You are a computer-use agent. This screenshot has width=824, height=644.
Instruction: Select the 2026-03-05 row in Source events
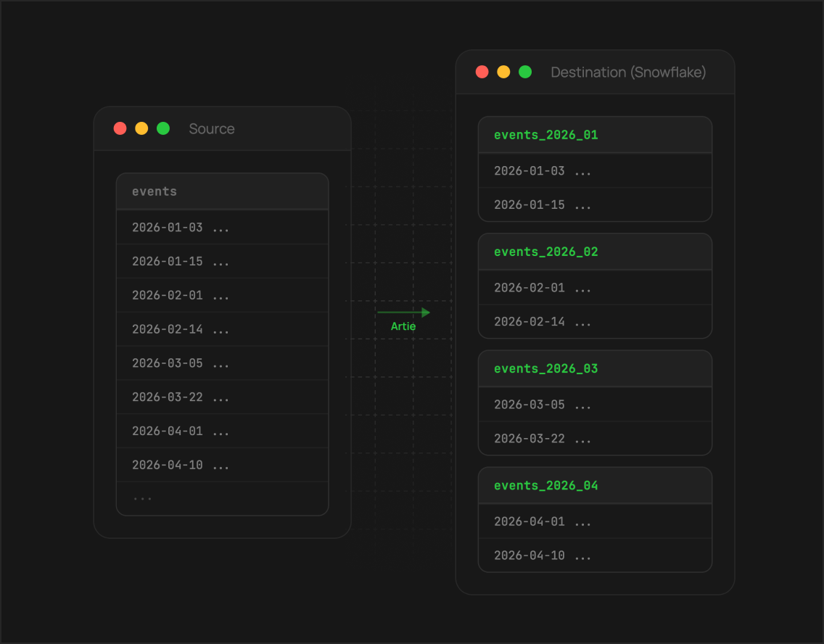(x=222, y=363)
